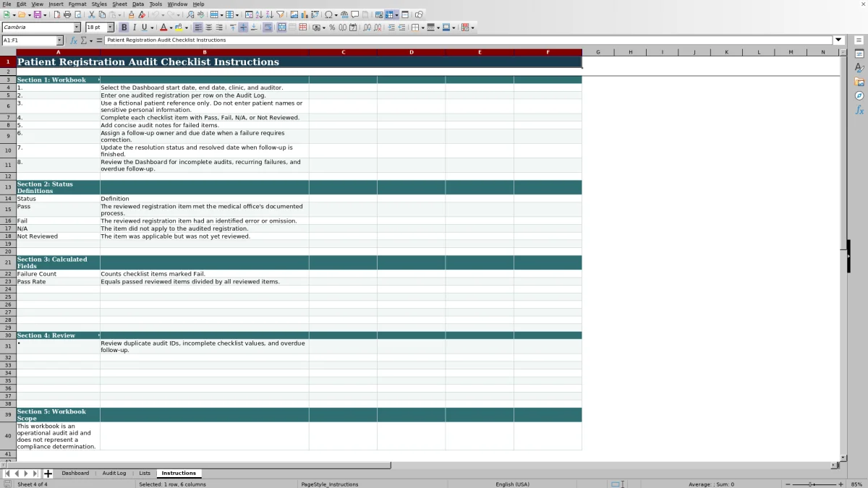The height and width of the screenshot is (488, 868).
Task: Click the Spelling check icon
Action: tap(200, 14)
